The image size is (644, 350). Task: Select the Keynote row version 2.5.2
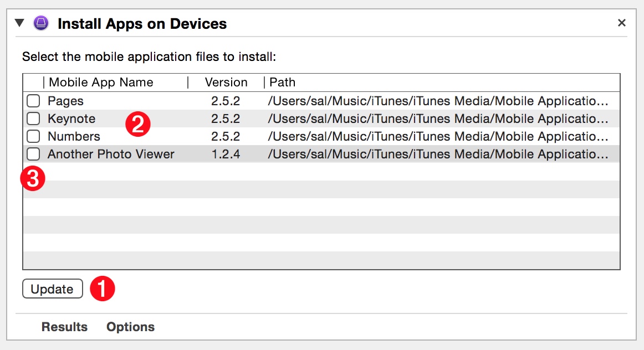226,119
